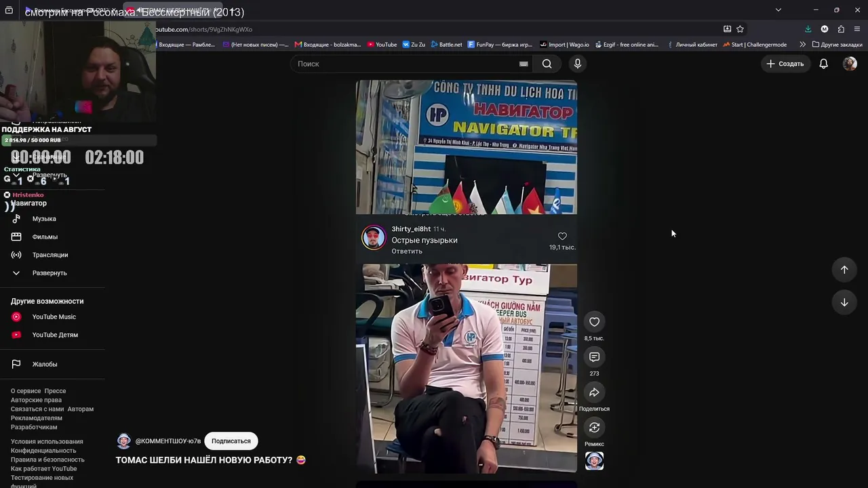Click the Конфиденциальность footer link
Image resolution: width=868 pixels, height=488 pixels.
pyautogui.click(x=43, y=451)
